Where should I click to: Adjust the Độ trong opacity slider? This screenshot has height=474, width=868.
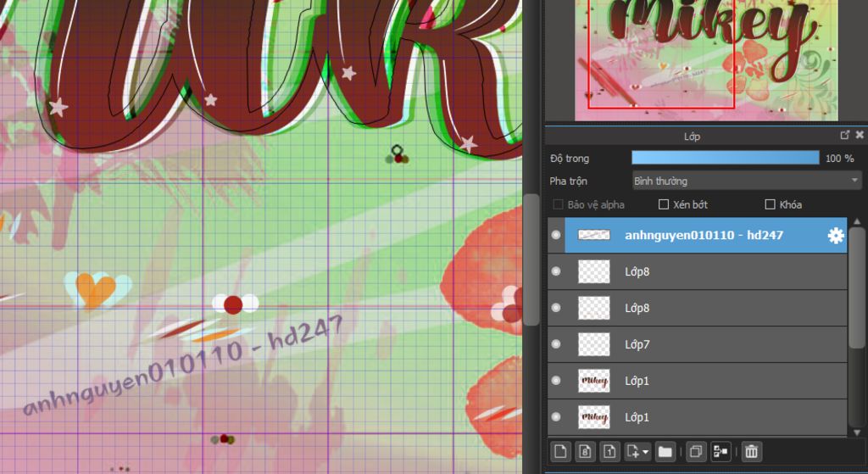tap(726, 158)
